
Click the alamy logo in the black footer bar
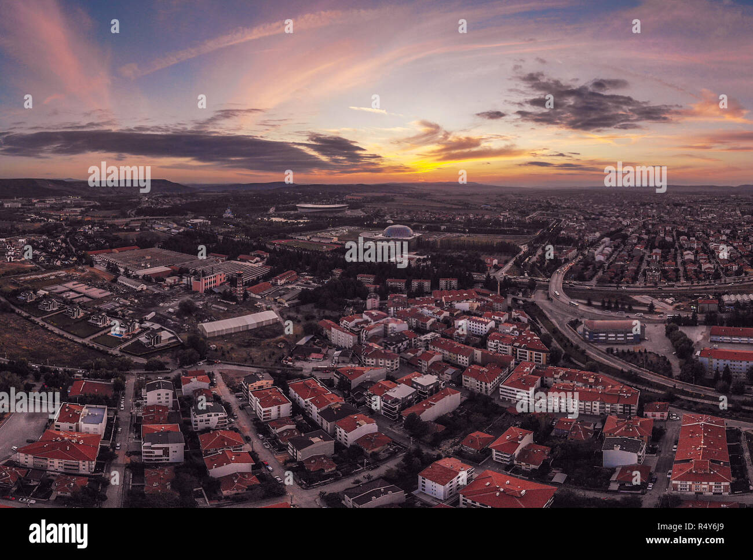(59, 533)
